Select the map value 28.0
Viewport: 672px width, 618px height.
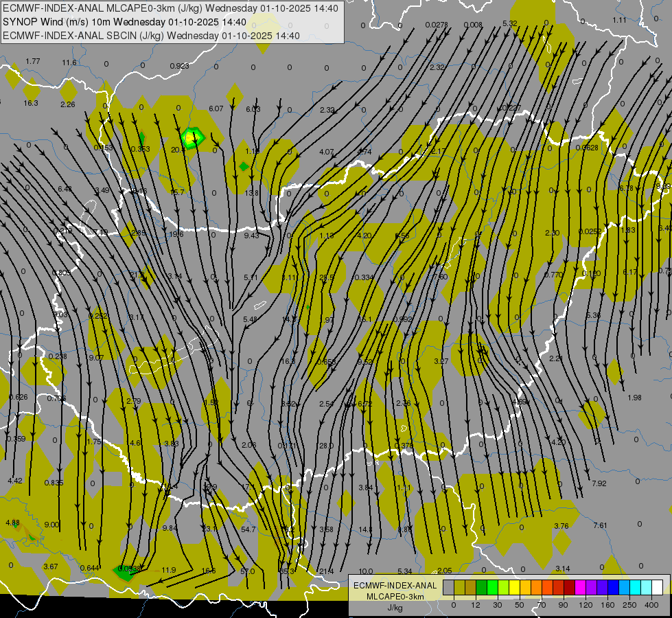tap(326, 446)
